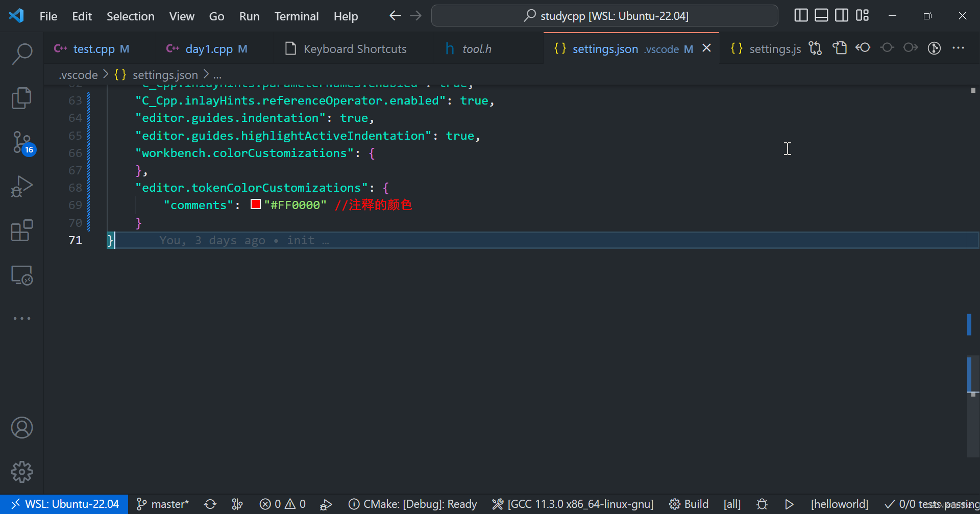Image resolution: width=980 pixels, height=514 pixels.
Task: Select the GCC 11.3.0 kit entry
Action: click(573, 504)
